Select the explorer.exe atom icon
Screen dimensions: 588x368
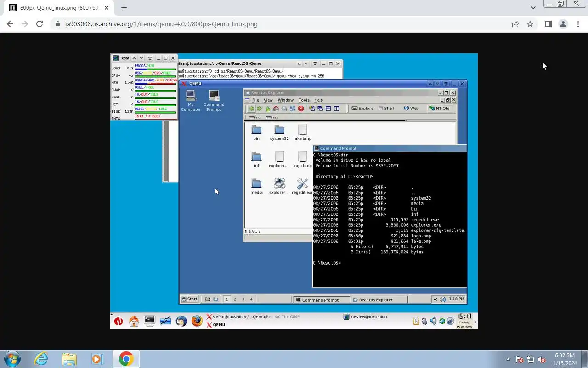[279, 186]
